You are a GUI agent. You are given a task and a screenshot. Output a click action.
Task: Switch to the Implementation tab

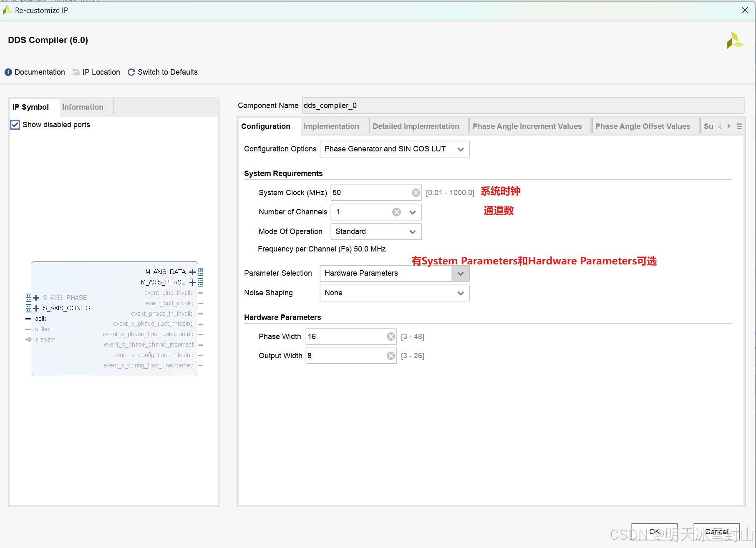331,126
